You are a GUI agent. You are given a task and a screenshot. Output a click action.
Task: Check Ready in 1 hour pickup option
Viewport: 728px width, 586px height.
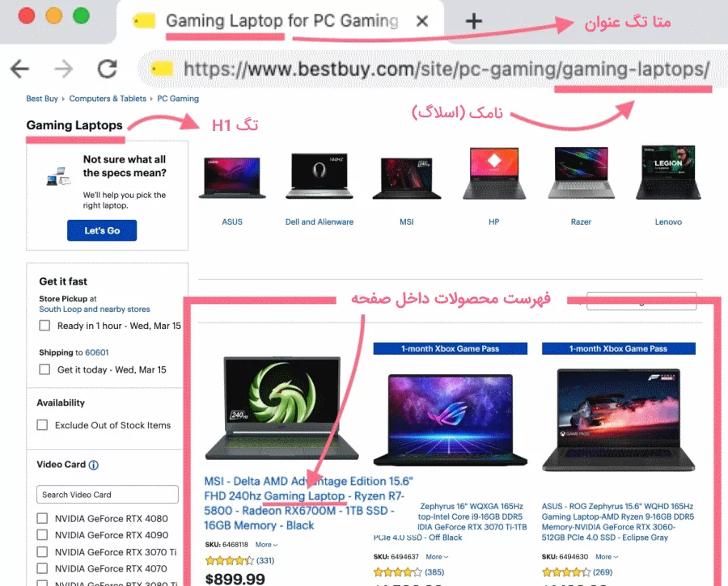(44, 325)
